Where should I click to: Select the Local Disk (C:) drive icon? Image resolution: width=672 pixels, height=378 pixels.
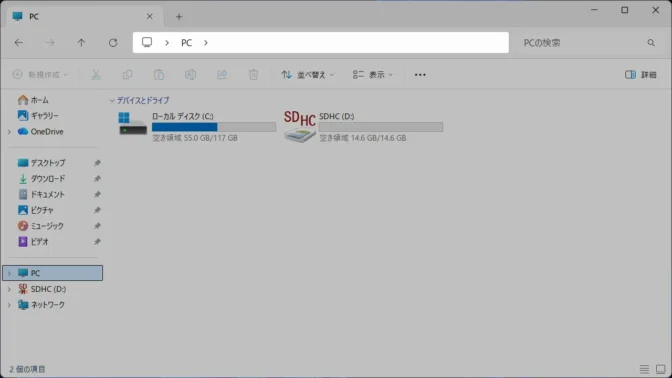click(x=132, y=124)
